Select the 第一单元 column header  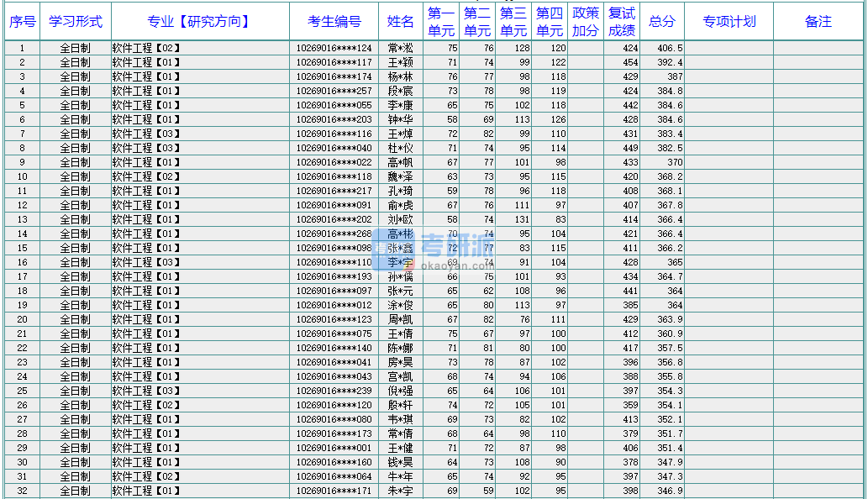441,22
